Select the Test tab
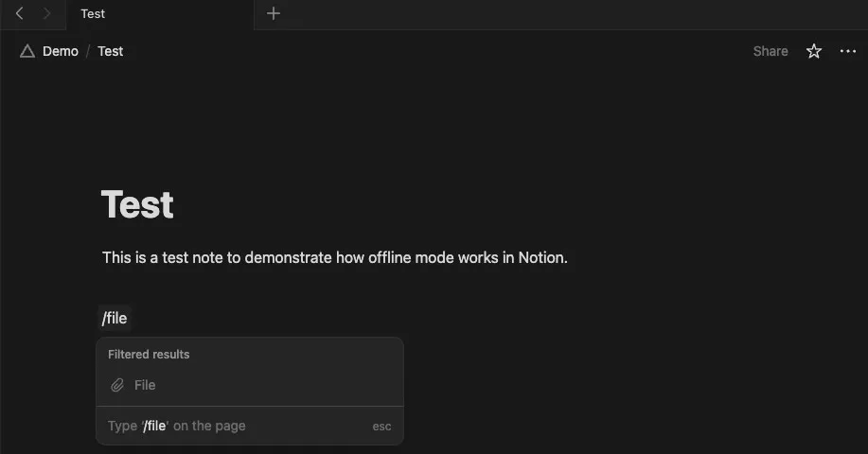 [160, 14]
